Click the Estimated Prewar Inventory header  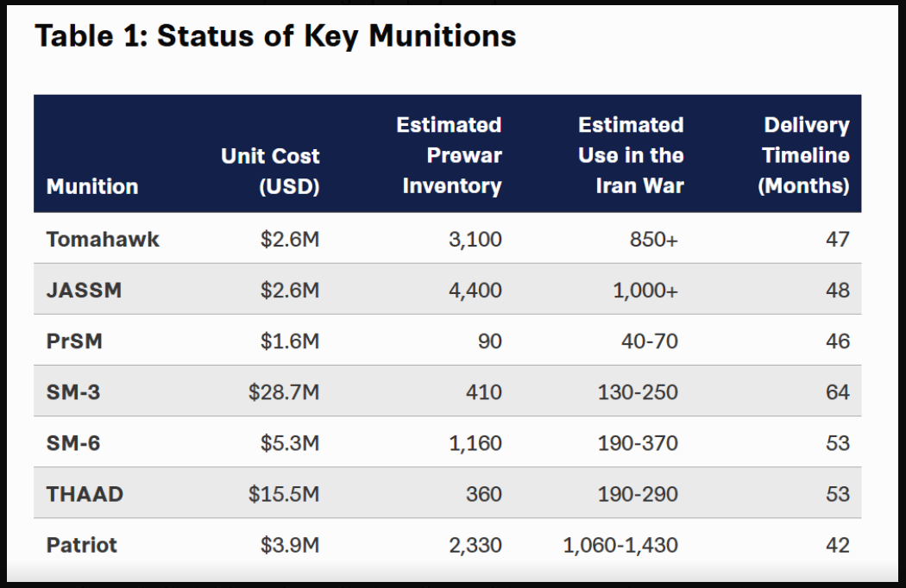tap(450, 155)
